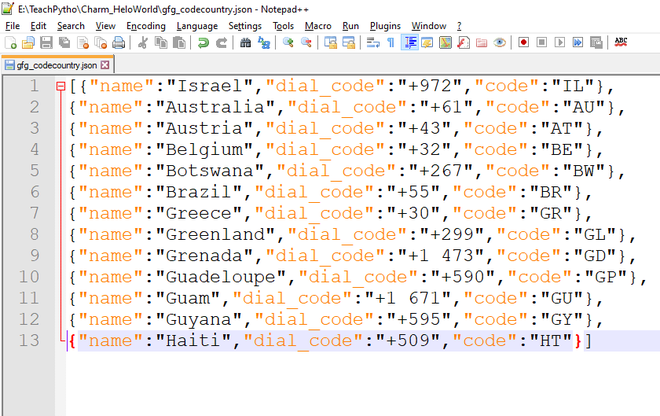Open the Define Your Language icon

[427, 43]
